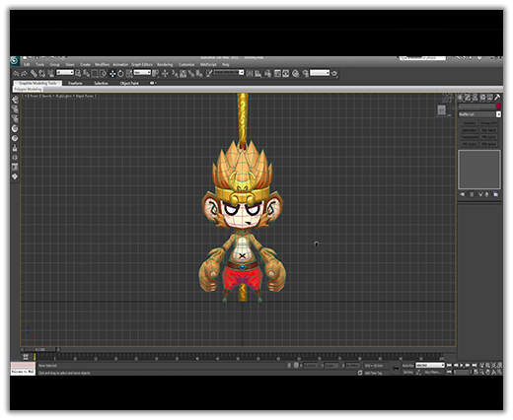Open the Material Editor icon
The image size is (513, 420).
click(296, 74)
